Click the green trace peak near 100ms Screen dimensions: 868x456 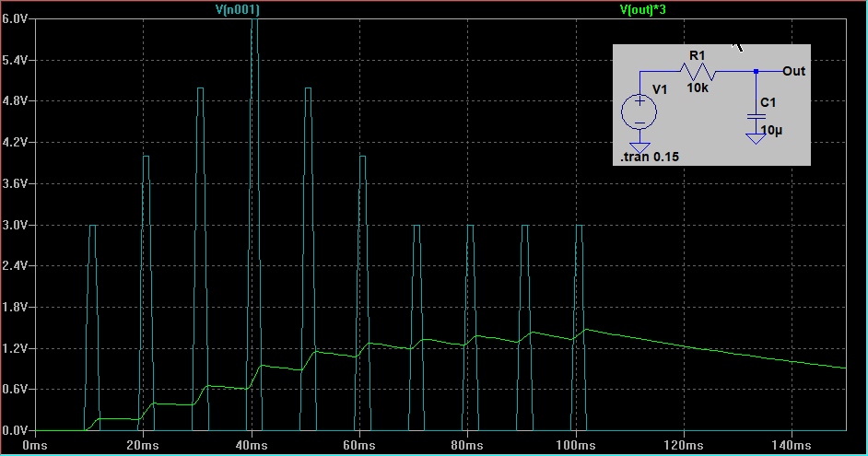(586, 329)
